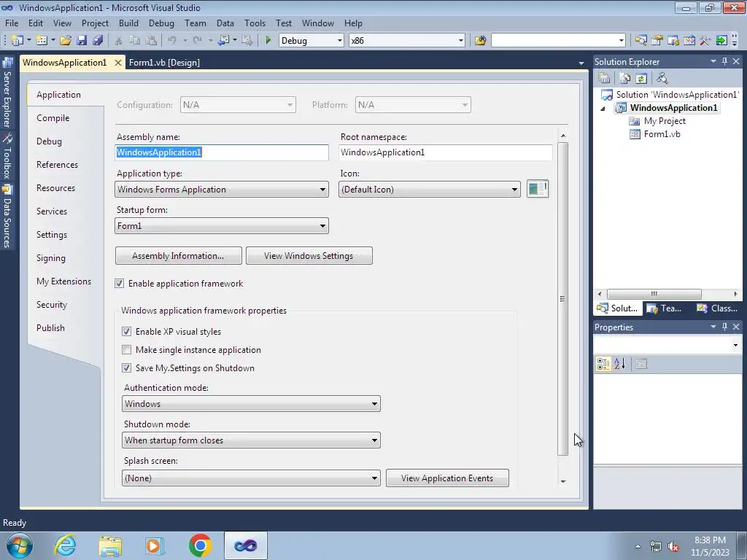Click the Solution Explorer horizontal scrollbar thumb
The image size is (747, 560).
click(x=654, y=294)
